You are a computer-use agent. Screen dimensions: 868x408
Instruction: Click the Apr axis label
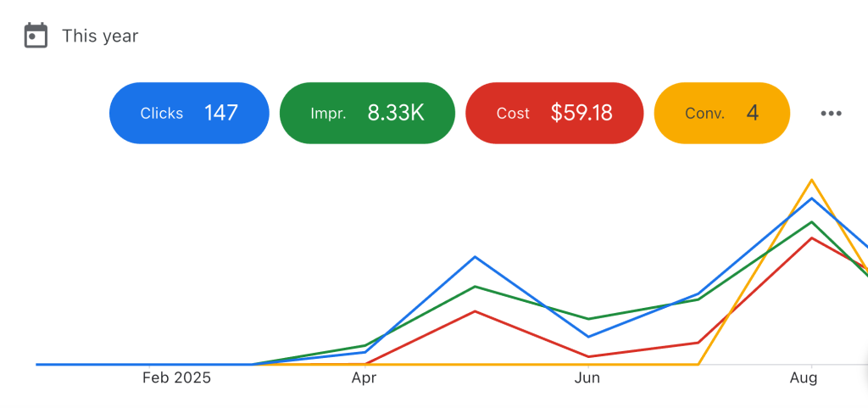(364, 378)
